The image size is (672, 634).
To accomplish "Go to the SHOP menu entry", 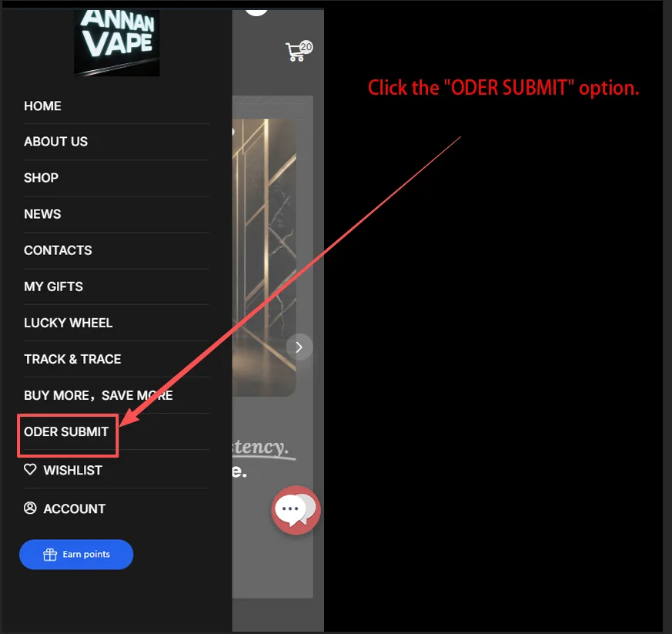I will click(x=41, y=178).
